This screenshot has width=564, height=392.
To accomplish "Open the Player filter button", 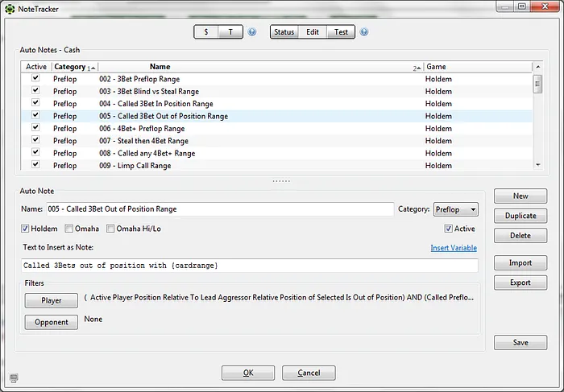I will pos(51,300).
